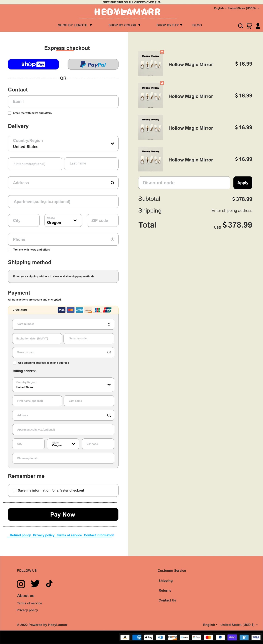Open the BLOG menu item
The height and width of the screenshot is (644, 263).
coord(197,25)
